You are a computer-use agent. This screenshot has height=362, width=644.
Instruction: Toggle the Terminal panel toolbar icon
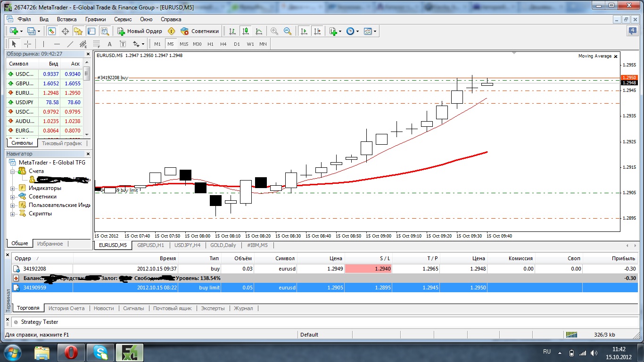[x=91, y=31]
